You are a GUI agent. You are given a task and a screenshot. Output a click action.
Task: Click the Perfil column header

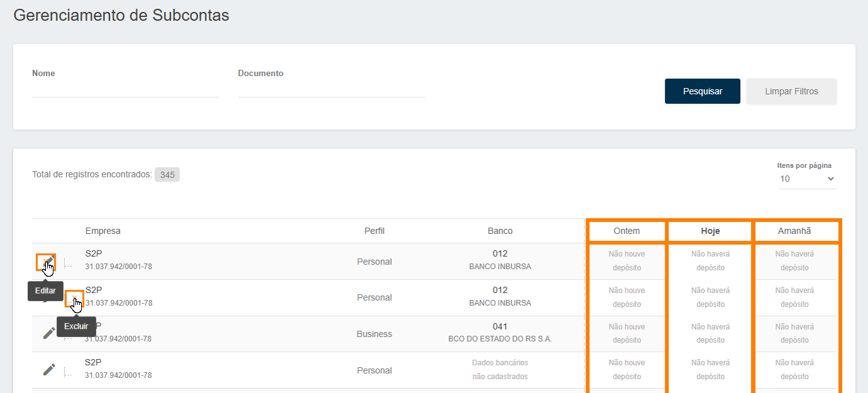pyautogui.click(x=374, y=231)
